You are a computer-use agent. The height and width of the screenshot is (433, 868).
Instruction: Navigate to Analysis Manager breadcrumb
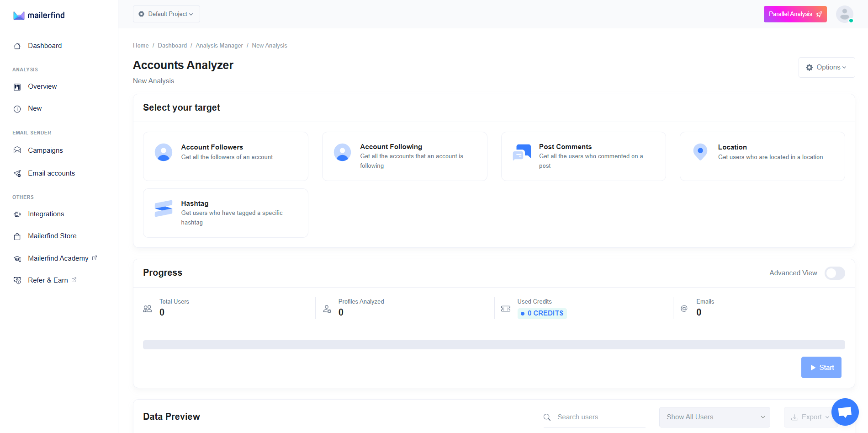tap(219, 45)
